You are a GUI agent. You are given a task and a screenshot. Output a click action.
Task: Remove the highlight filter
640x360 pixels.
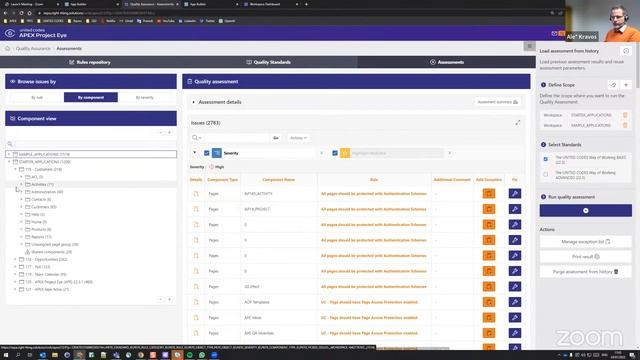pyautogui.click(x=449, y=153)
